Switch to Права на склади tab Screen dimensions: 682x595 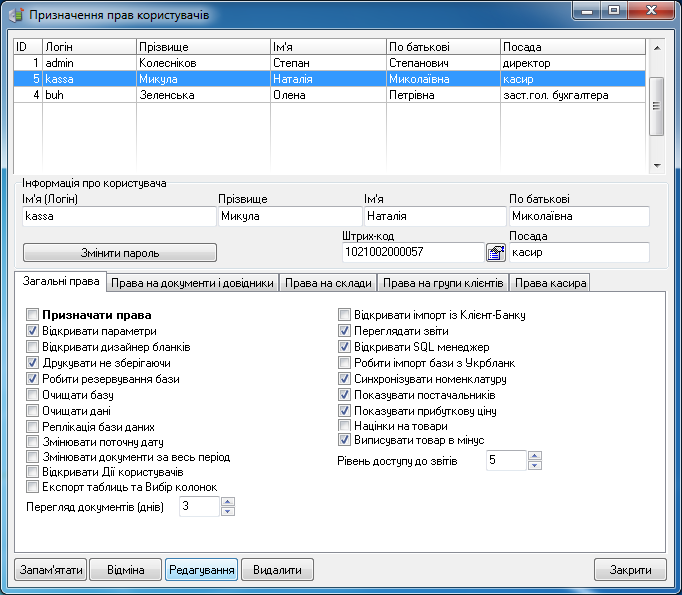pos(328,283)
